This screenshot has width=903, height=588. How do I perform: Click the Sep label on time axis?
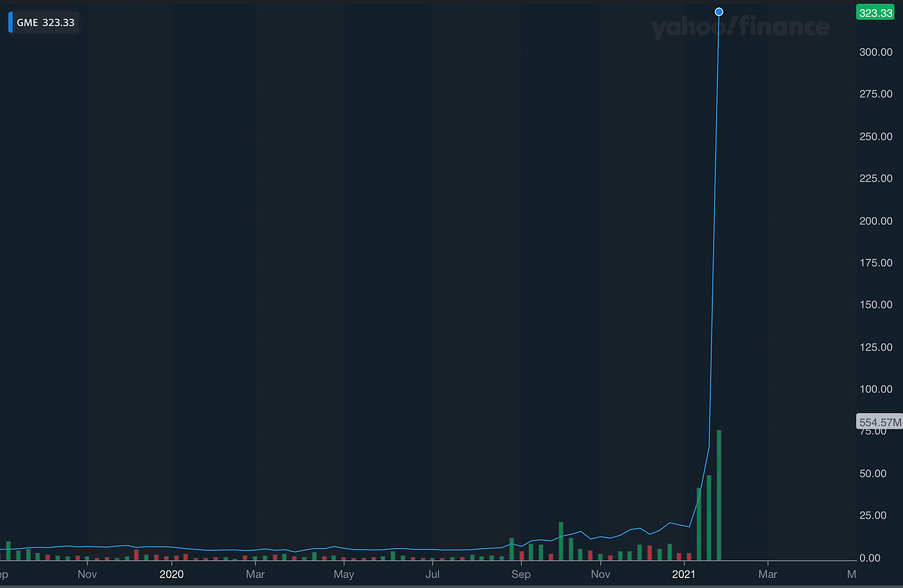pyautogui.click(x=521, y=574)
